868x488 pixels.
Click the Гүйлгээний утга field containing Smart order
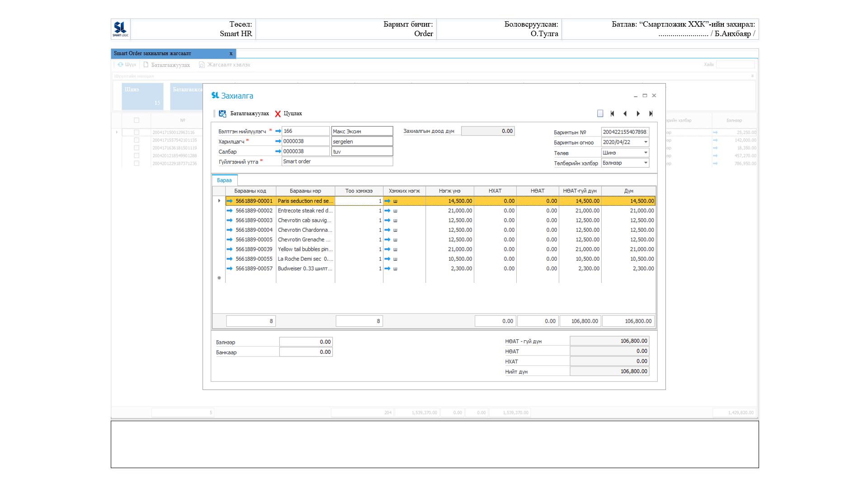(337, 161)
